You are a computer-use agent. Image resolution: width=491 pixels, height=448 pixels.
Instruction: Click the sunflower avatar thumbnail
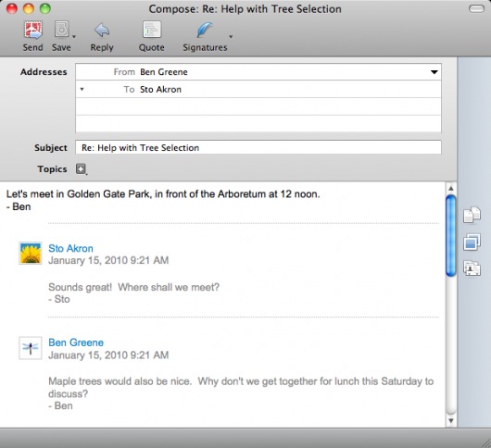(31, 253)
